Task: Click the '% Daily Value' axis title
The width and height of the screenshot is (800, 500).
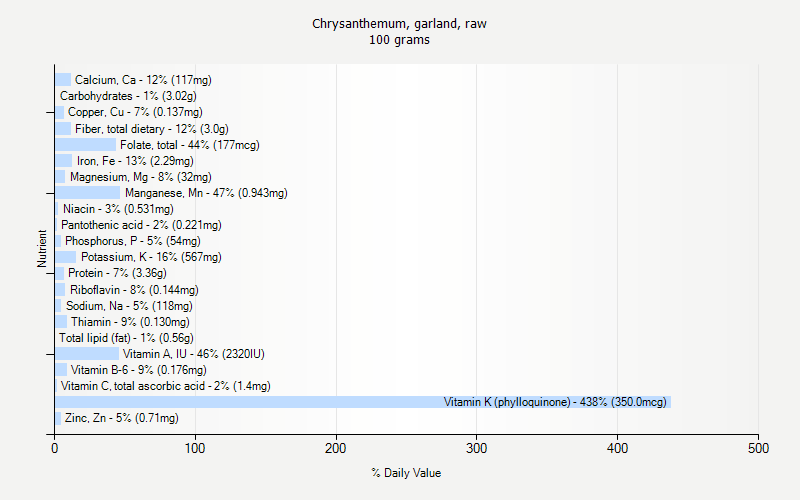Action: [x=406, y=473]
